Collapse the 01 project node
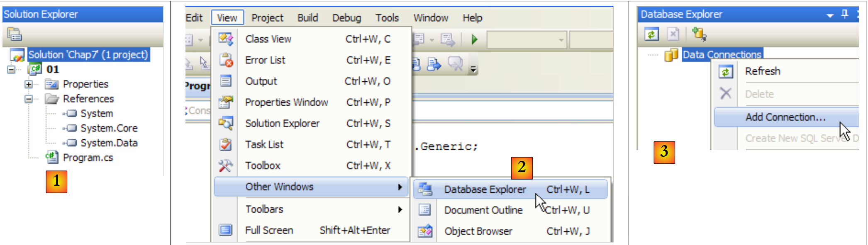Screen dimensions: 868x245 click(11, 70)
